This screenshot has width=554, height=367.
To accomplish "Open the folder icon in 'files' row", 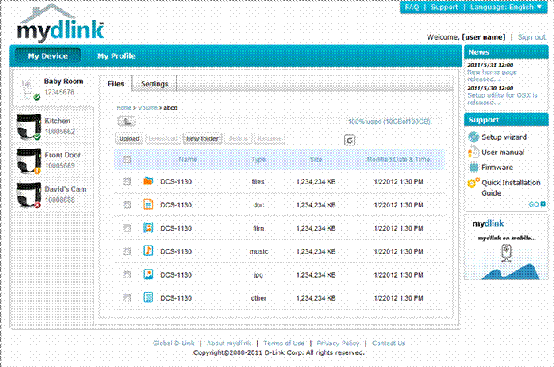I will [x=148, y=181].
